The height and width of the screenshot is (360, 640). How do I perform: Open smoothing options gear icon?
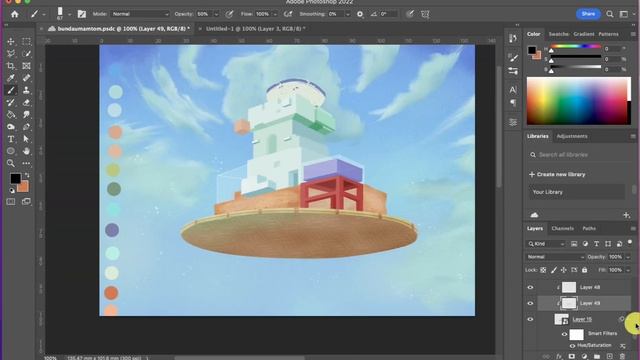point(360,14)
